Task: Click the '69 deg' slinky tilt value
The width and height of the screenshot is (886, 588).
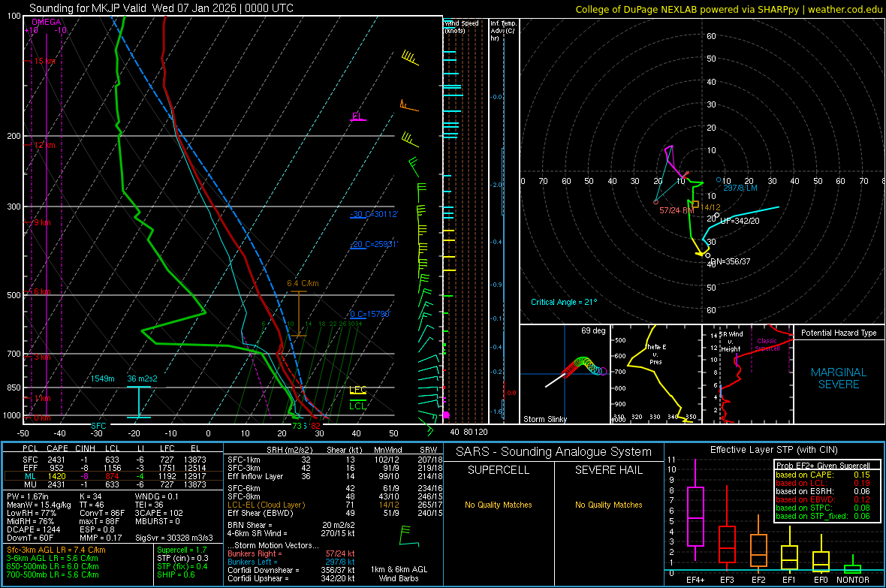Action: click(x=593, y=330)
